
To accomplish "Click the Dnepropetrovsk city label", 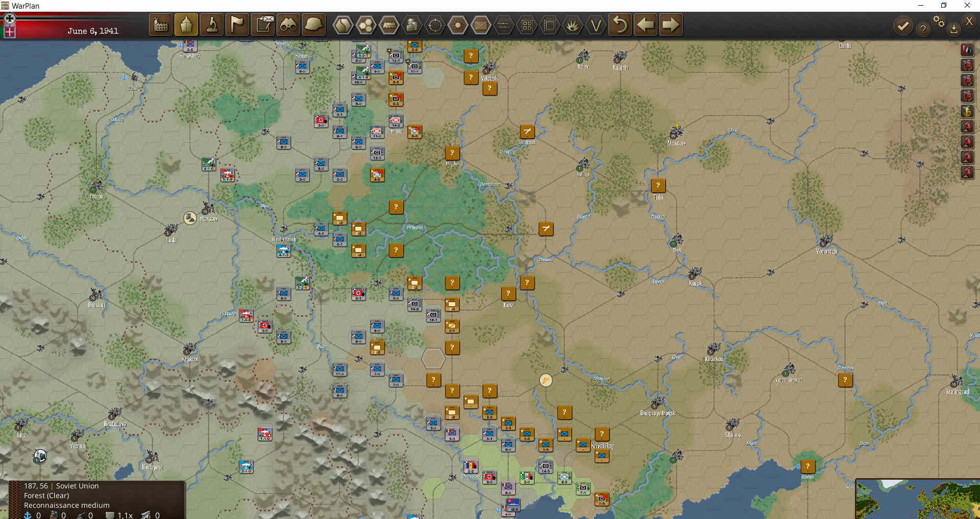I will pos(658,413).
